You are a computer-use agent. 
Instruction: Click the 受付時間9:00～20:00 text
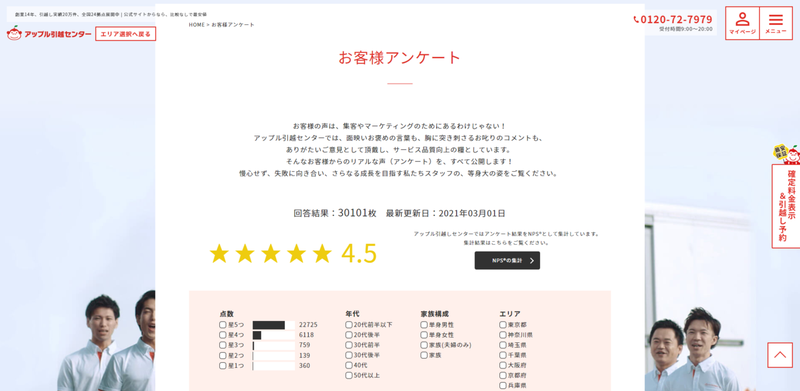click(686, 29)
